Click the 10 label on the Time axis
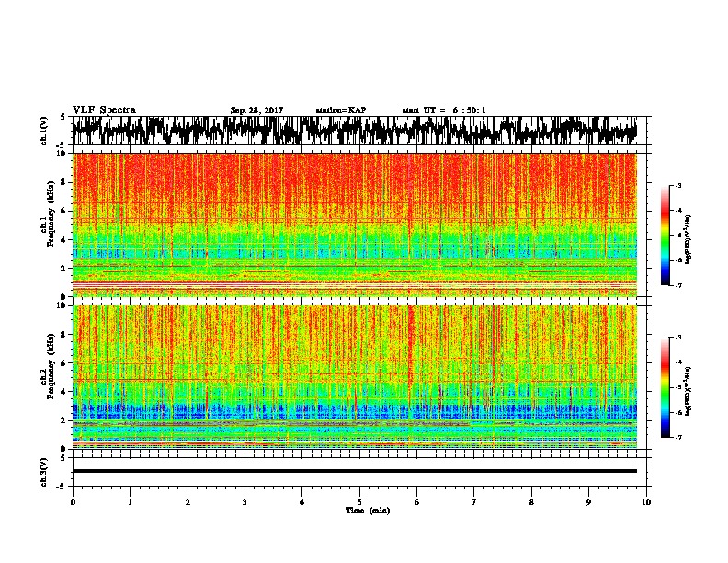 646,502
